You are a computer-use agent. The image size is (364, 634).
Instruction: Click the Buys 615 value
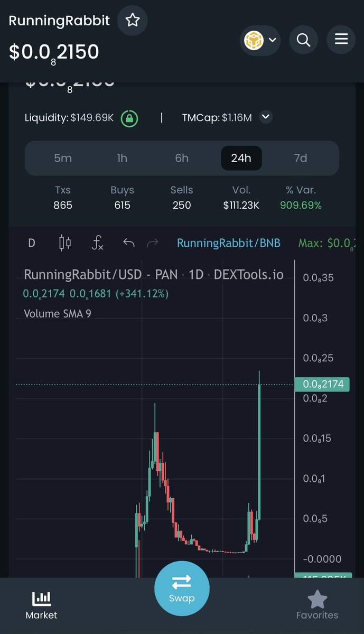(x=122, y=205)
